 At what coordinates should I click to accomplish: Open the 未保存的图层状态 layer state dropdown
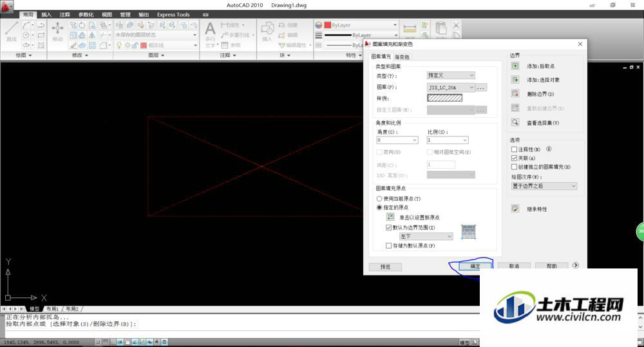coord(156,35)
